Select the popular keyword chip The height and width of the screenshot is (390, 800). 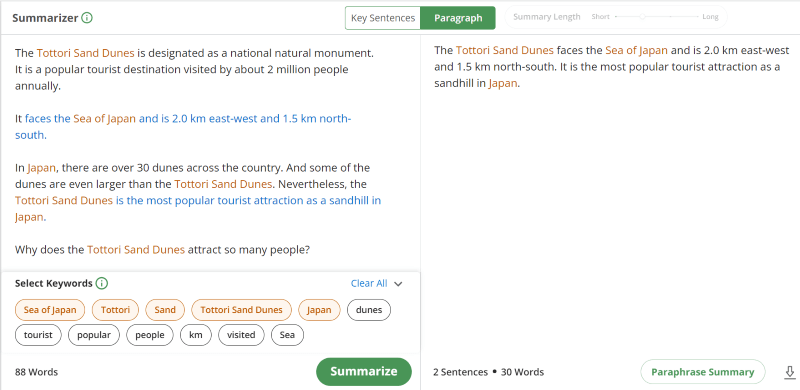pos(94,335)
